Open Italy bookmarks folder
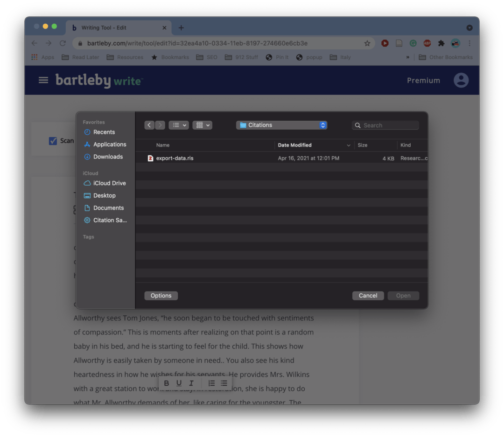Viewport: 504px width, 437px height. 340,57
